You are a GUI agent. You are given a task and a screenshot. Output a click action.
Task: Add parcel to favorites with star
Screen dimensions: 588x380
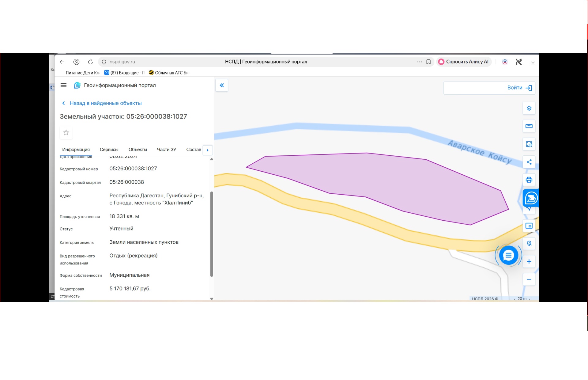tap(66, 132)
